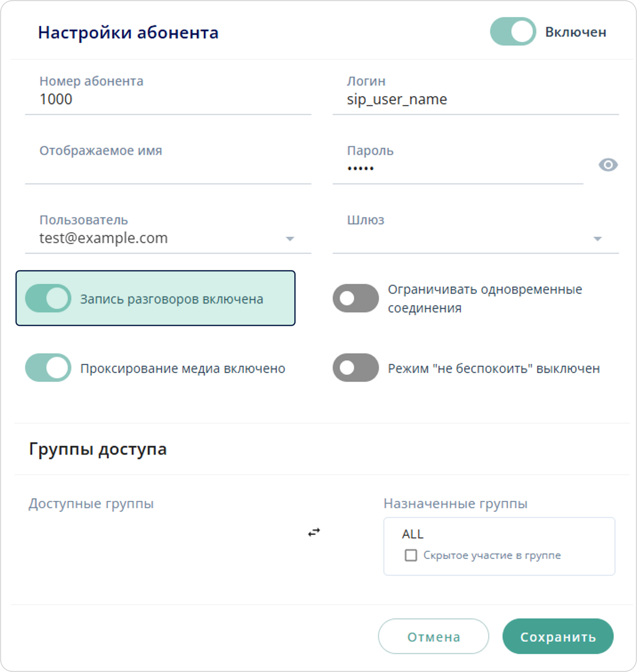Enable Ограничивать одновременные соединения switch
This screenshot has height=672, width=637.
coord(355,298)
